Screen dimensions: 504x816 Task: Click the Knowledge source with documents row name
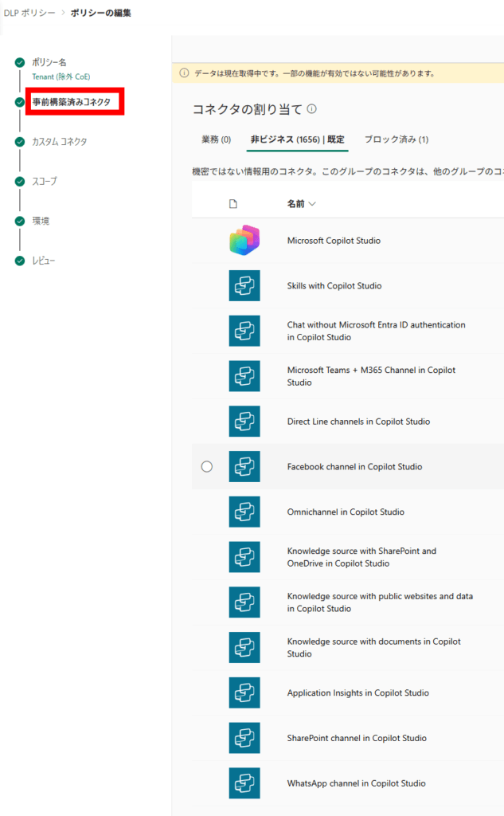[373, 648]
